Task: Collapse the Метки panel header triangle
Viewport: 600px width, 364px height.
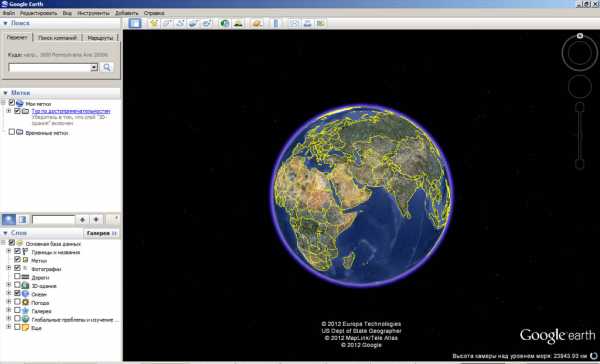Action: pos(5,93)
